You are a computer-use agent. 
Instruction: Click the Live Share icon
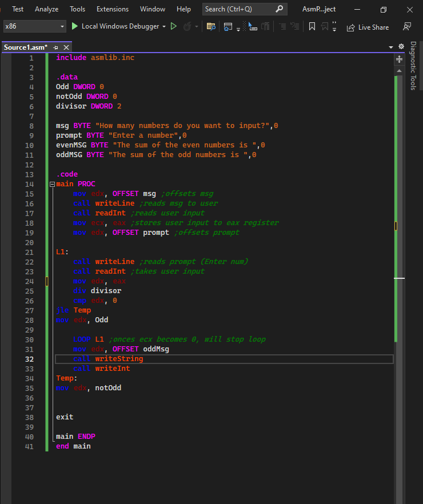[349, 27]
